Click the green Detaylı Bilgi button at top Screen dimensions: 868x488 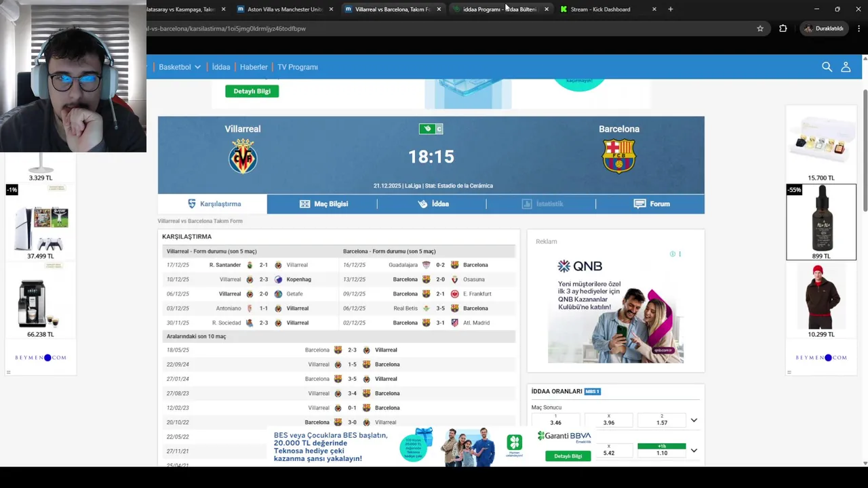(252, 91)
